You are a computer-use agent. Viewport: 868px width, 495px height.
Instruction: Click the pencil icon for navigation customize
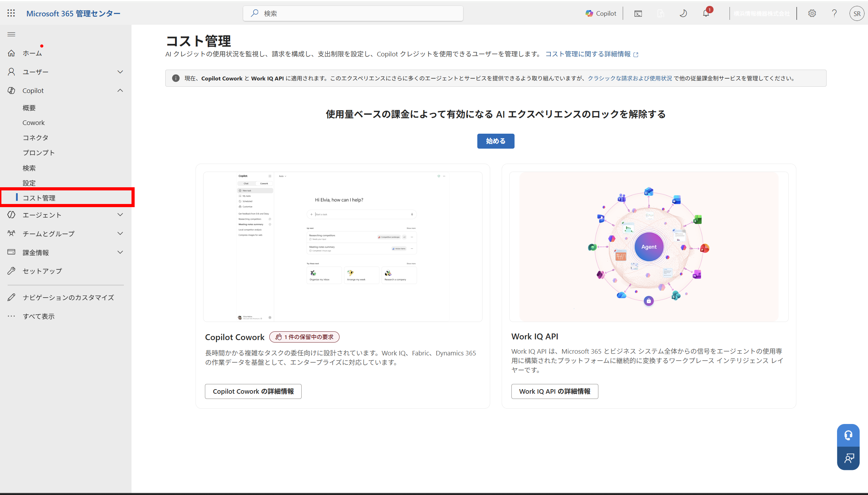pyautogui.click(x=11, y=297)
